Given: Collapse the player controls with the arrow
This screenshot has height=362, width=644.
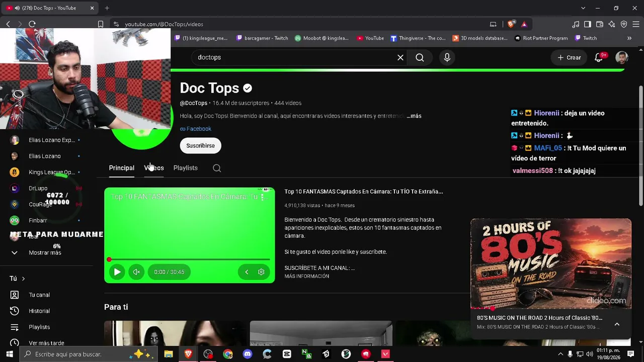Looking at the screenshot, I should click(x=247, y=272).
